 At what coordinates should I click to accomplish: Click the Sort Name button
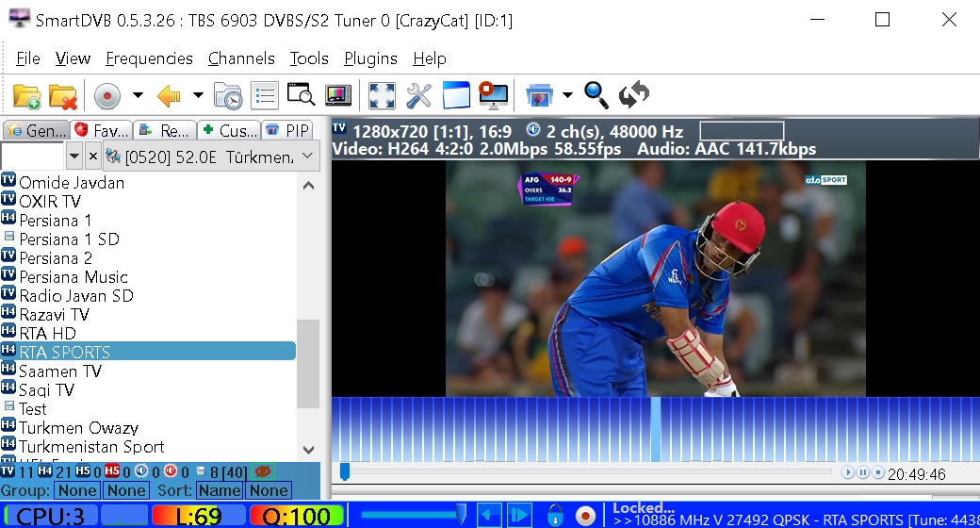220,490
